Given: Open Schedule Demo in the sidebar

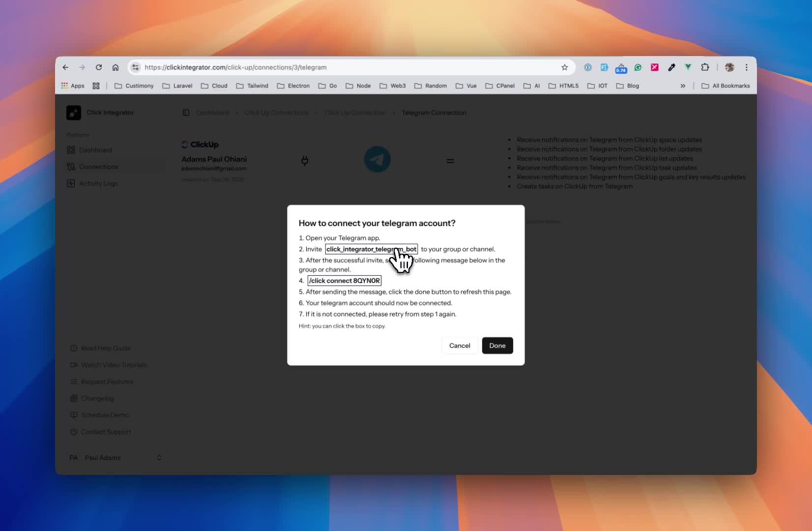Looking at the screenshot, I should [99, 415].
